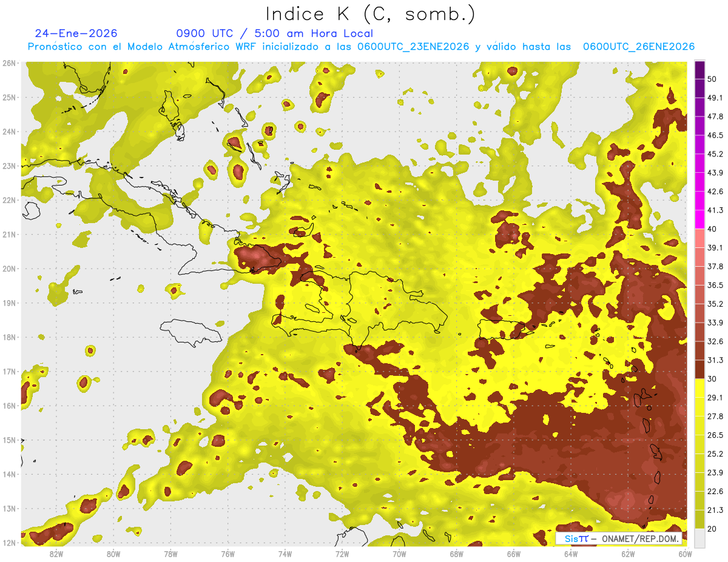Click the colorbar value "45.2"

coord(716,154)
